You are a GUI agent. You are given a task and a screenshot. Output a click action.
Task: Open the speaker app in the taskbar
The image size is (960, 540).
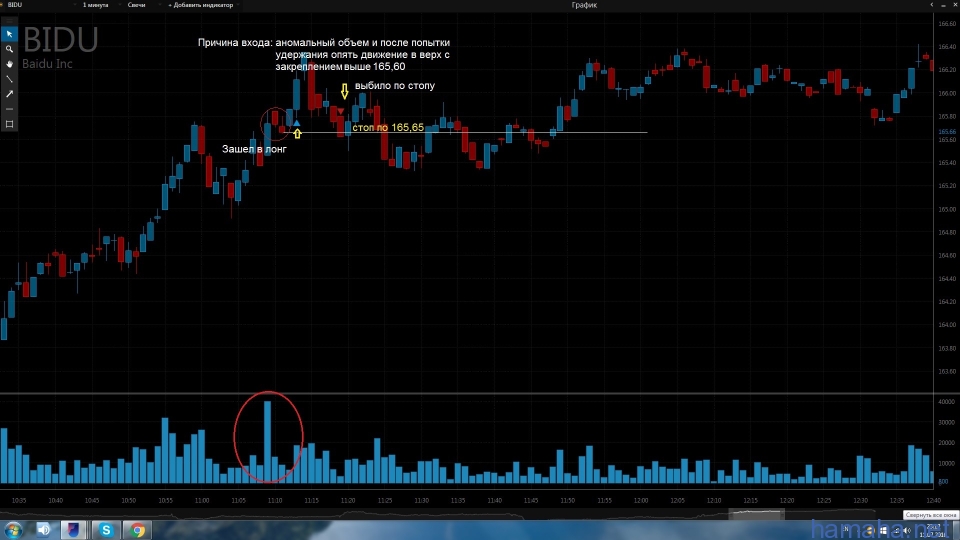(43, 530)
